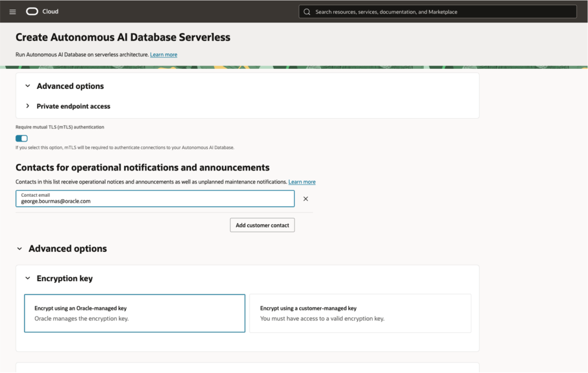The height and width of the screenshot is (373, 588).
Task: Select Encrypt using a customer-managed key
Action: (360, 313)
